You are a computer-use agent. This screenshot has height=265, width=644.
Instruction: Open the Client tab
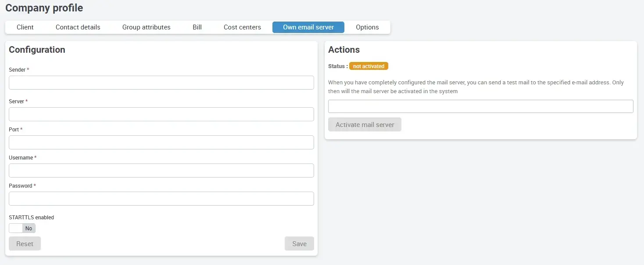point(25,27)
